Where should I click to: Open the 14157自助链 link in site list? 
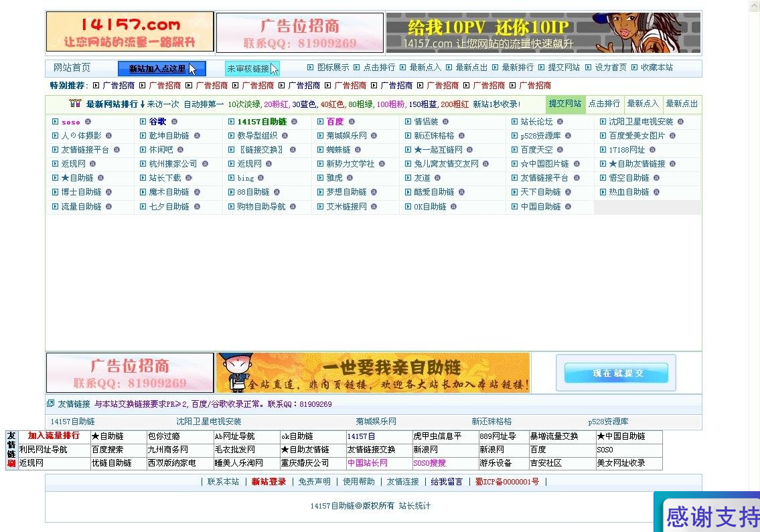[262, 122]
